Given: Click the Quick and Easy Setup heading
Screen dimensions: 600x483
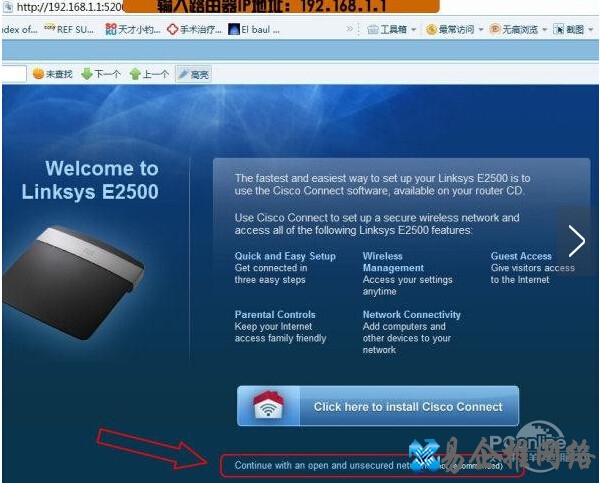Looking at the screenshot, I should pos(285,256).
